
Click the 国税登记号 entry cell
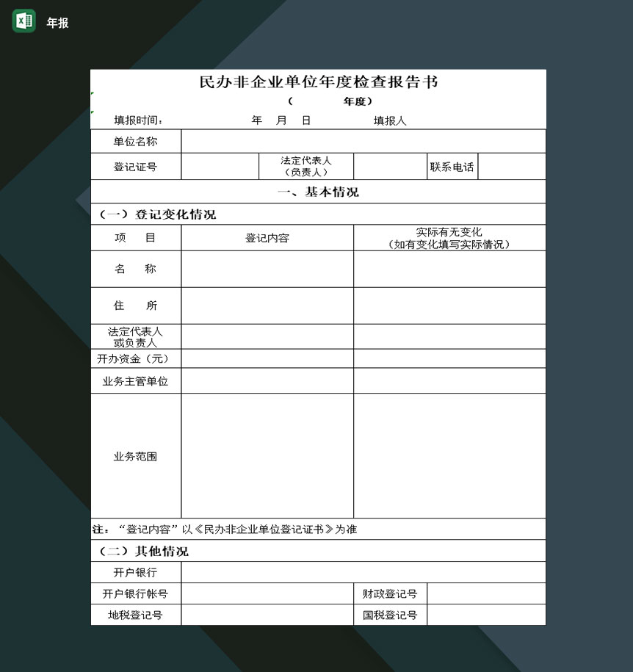[x=486, y=615]
